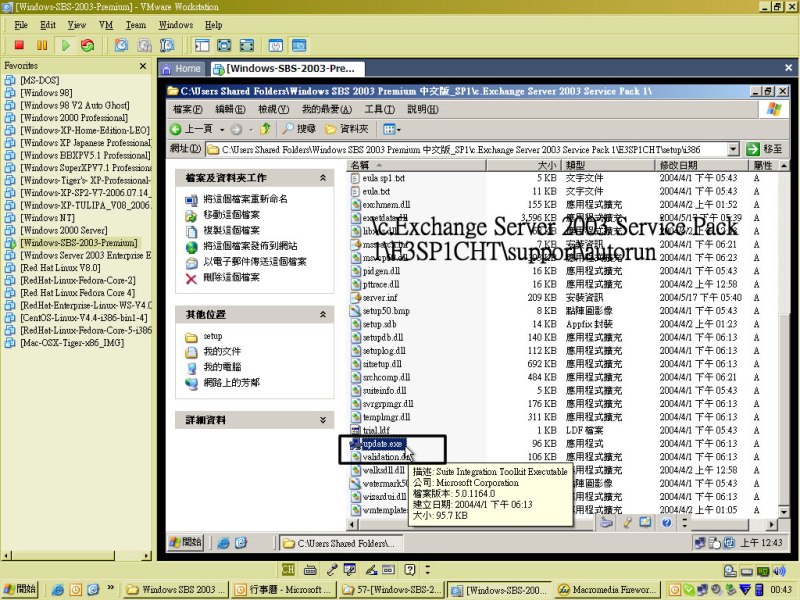Open the VMware Edit menu
This screenshot has width=800, height=600.
(48, 24)
